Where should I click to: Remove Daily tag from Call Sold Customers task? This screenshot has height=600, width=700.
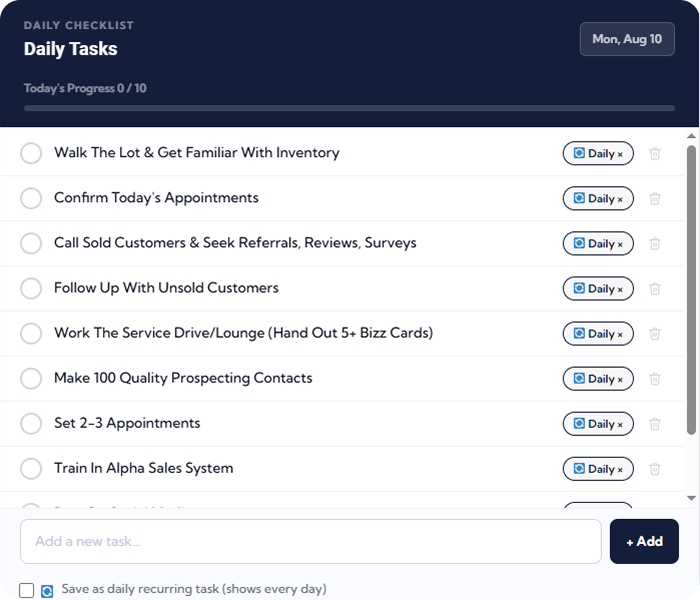(x=620, y=245)
